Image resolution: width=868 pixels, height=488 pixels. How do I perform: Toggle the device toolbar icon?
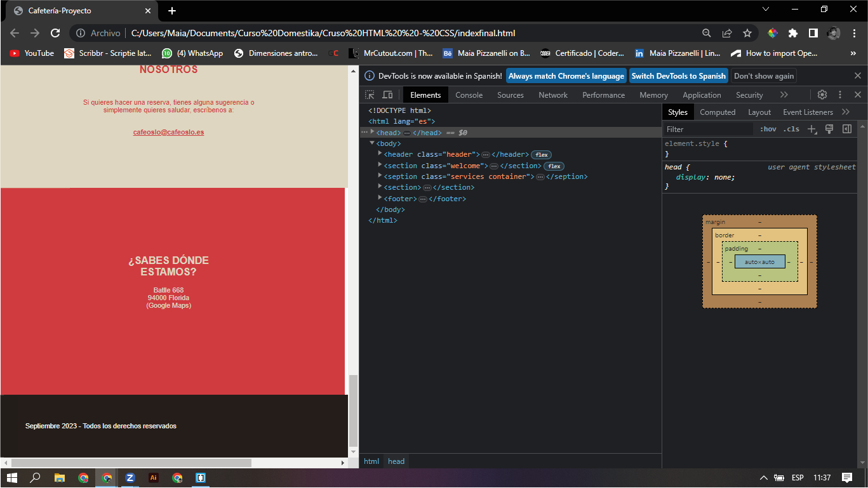coord(387,95)
